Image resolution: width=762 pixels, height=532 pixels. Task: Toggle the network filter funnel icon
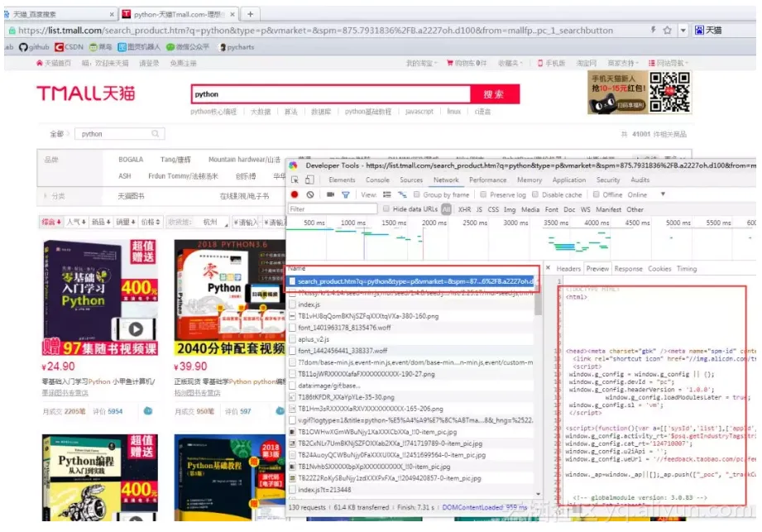click(x=346, y=194)
